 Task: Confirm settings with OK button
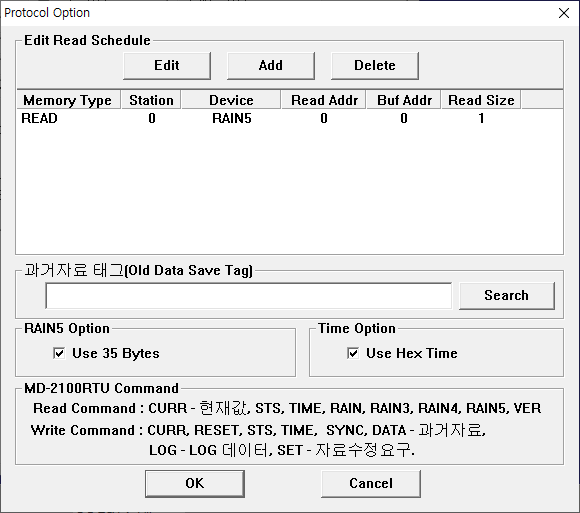point(195,483)
